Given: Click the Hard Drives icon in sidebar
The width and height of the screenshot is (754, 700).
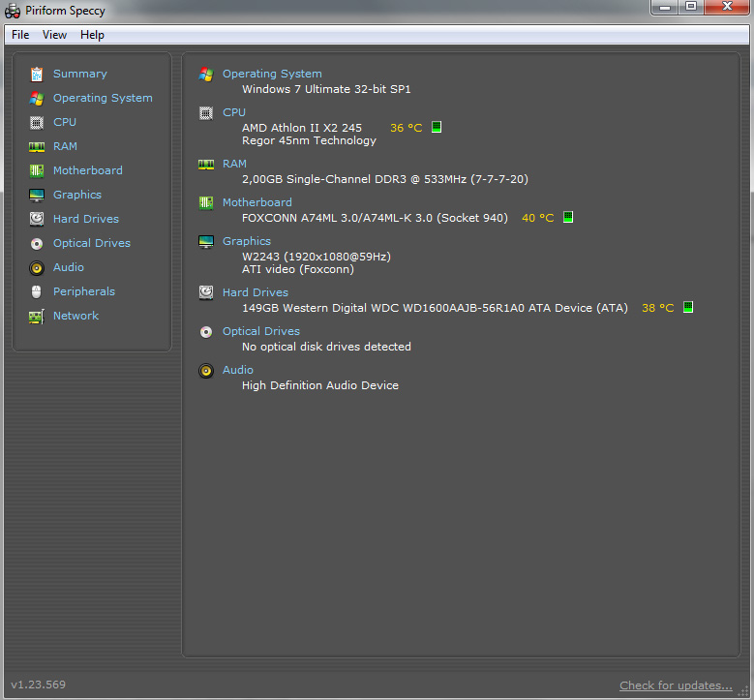Looking at the screenshot, I should pyautogui.click(x=37, y=219).
